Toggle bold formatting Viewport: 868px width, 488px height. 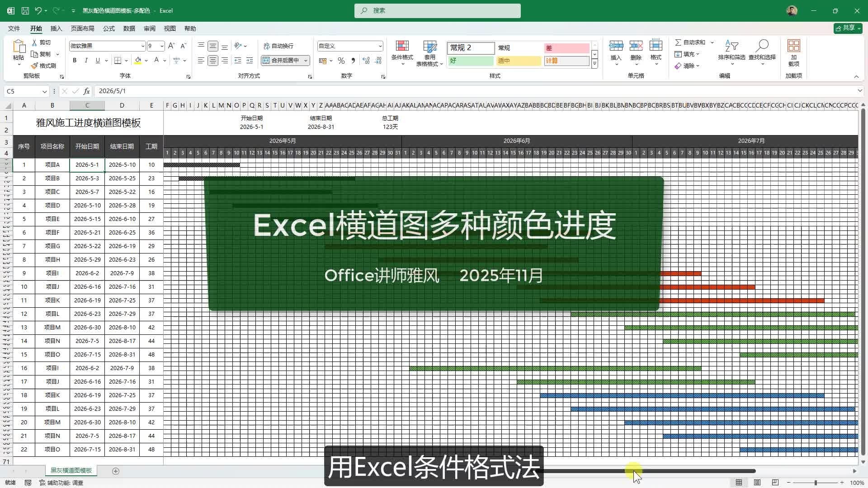pyautogui.click(x=74, y=60)
